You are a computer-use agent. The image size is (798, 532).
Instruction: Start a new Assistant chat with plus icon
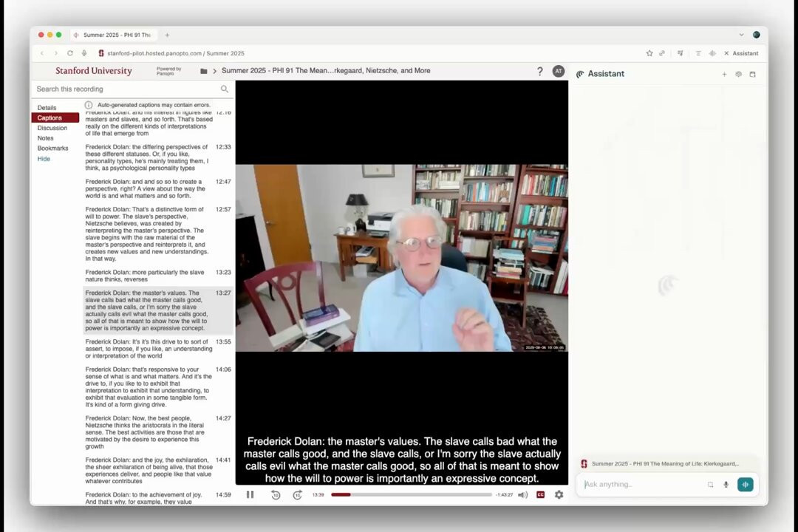point(724,75)
